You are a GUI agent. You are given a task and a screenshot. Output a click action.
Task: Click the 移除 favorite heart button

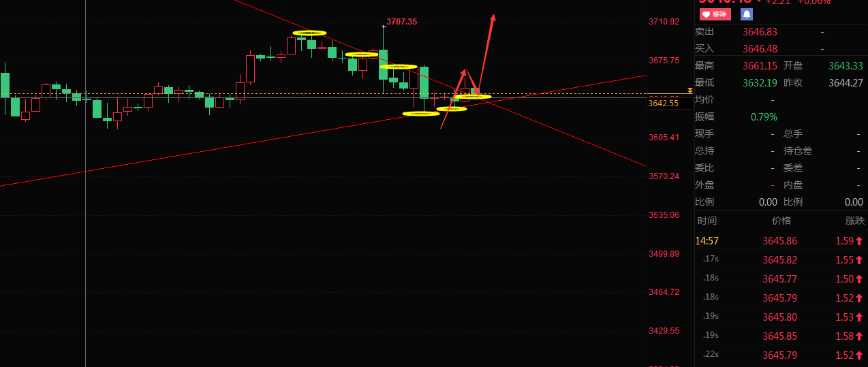click(x=715, y=14)
